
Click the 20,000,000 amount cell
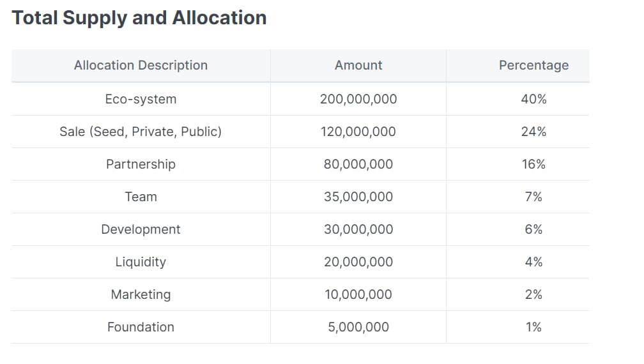pos(358,262)
